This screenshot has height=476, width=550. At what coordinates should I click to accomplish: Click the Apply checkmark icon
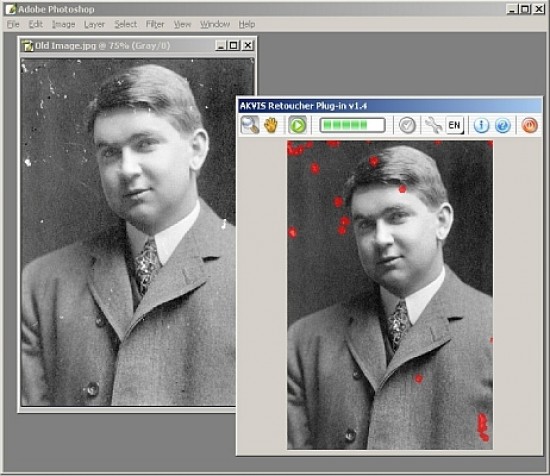407,125
